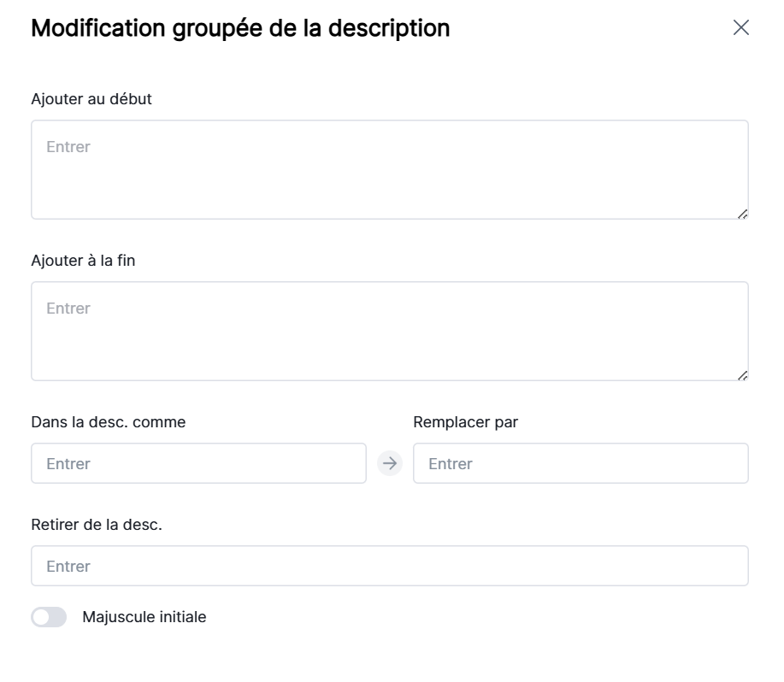Click the Ajouter à la fin label
The image size is (784, 682).
(x=83, y=261)
